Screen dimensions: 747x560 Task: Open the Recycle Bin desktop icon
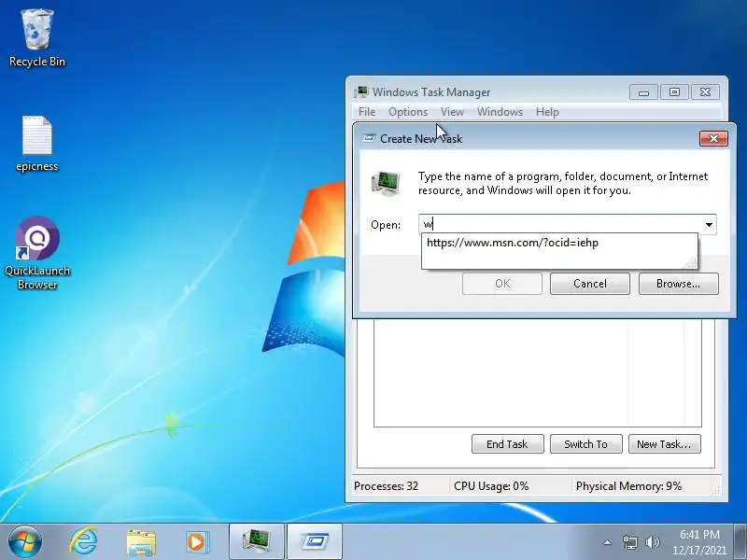point(37,38)
